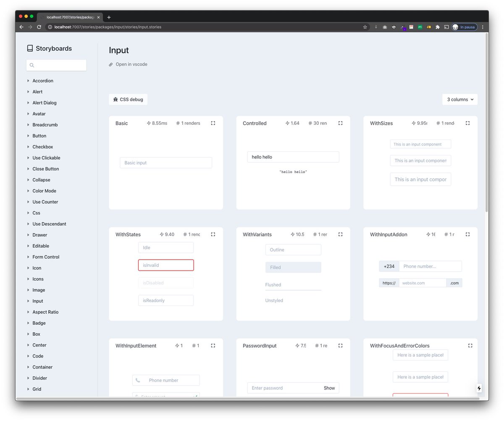
Task: Expand the Accordion tree item
Action: pyautogui.click(x=28, y=81)
